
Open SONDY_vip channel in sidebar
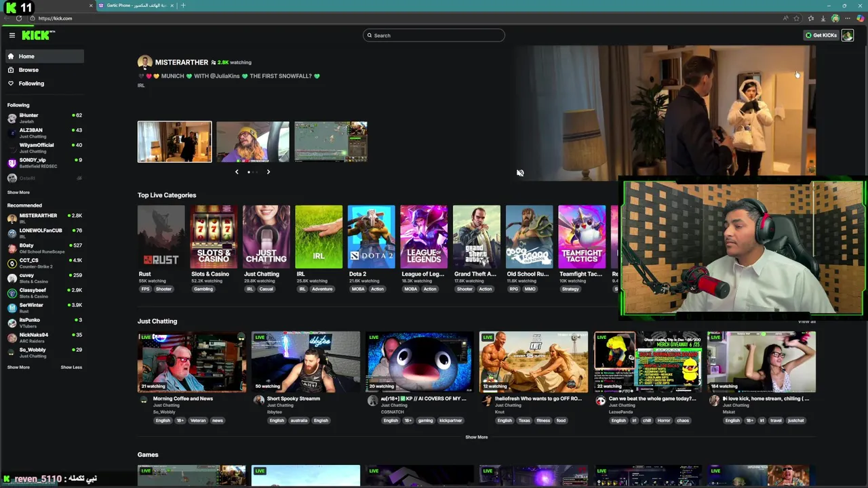(x=44, y=163)
